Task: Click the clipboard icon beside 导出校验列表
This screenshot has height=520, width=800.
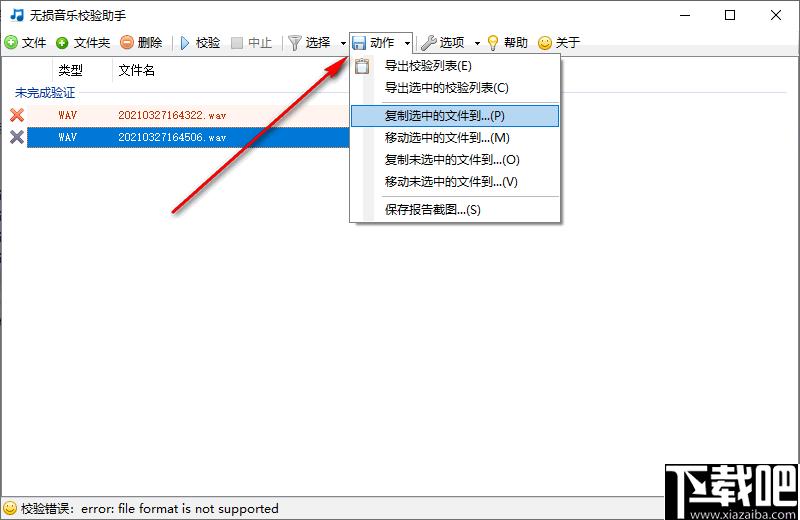Action: (362, 66)
